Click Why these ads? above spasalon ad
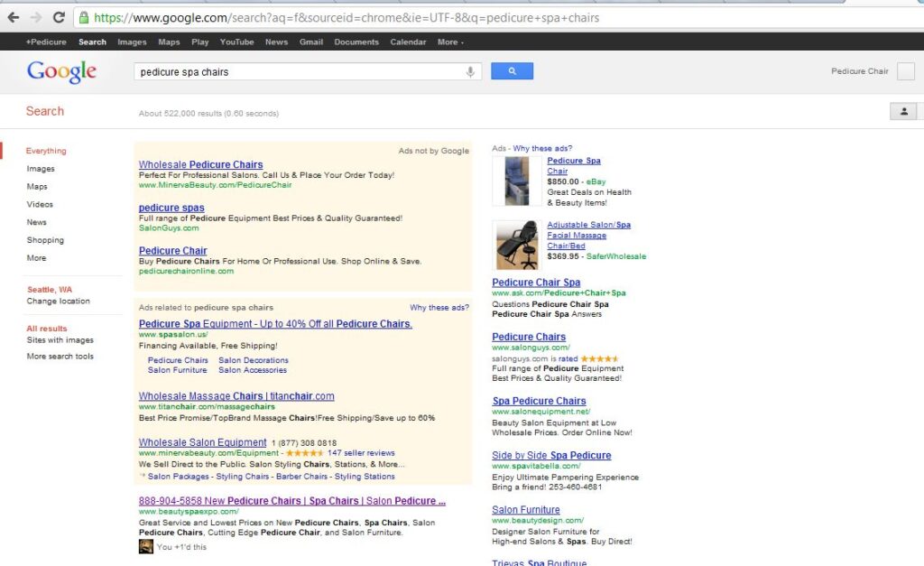 (439, 307)
